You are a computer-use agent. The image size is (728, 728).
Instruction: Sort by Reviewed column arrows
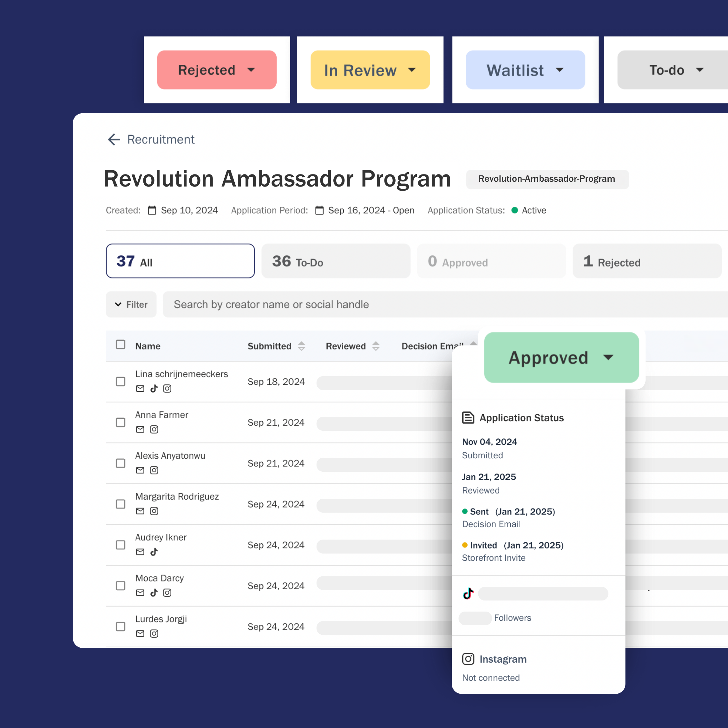pos(376,346)
